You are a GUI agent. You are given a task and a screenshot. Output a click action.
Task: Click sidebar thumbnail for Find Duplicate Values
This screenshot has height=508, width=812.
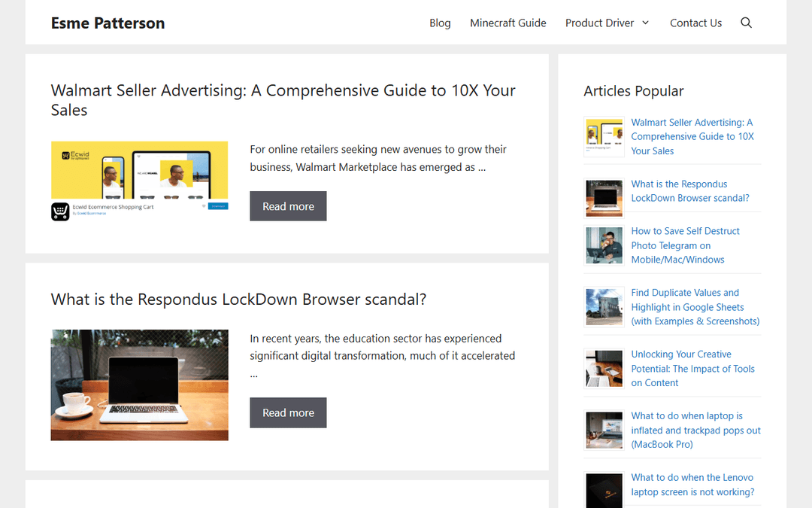coord(604,307)
